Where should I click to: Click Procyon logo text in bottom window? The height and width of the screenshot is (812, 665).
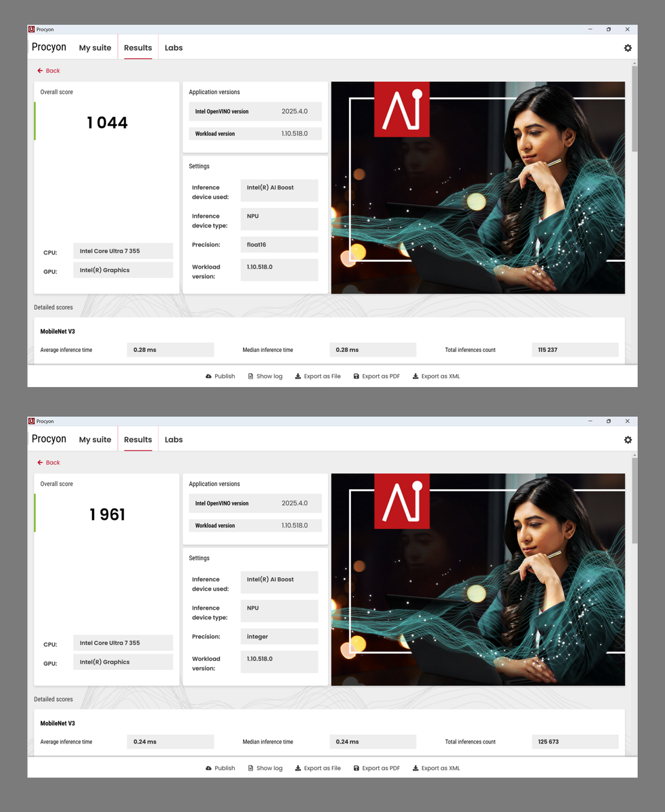point(49,439)
